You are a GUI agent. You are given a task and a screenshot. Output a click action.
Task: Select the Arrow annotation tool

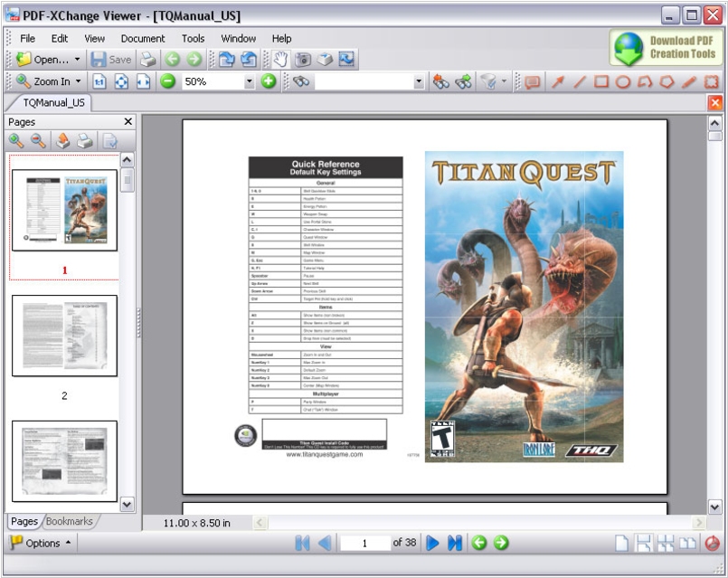tap(558, 81)
